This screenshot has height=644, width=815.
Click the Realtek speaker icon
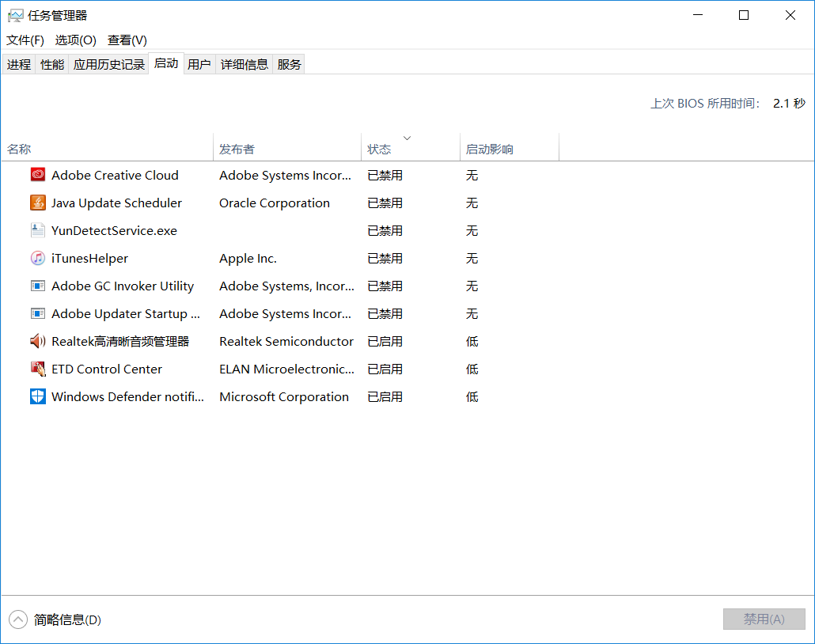pos(38,341)
